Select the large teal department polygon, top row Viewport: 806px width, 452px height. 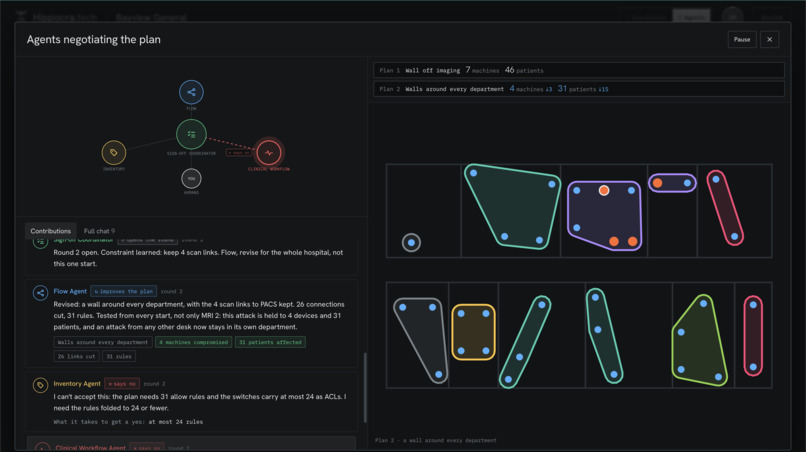pos(514,208)
